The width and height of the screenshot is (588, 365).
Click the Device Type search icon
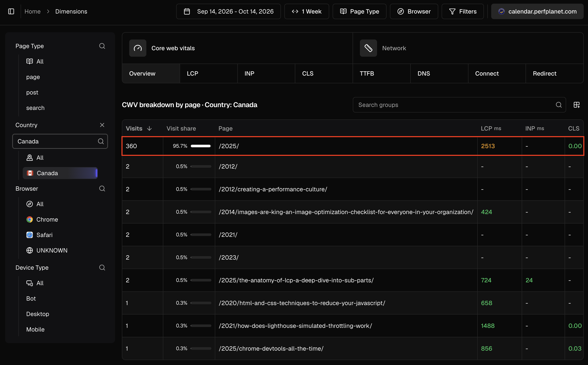tap(102, 268)
